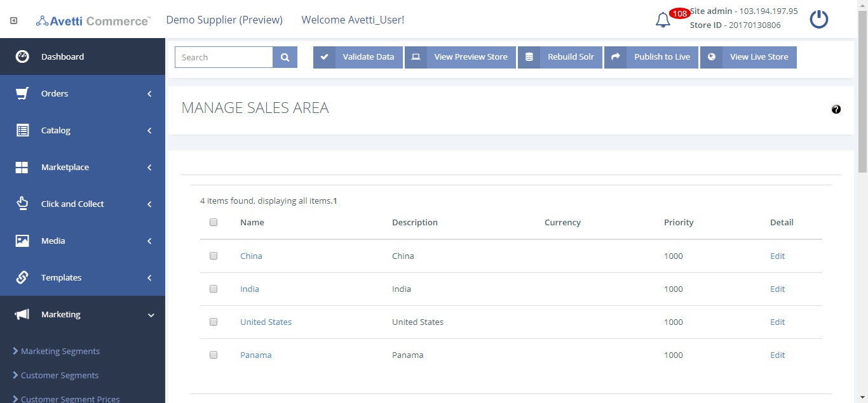Image resolution: width=868 pixels, height=403 pixels.
Task: Click the Publish to Live button
Action: click(651, 57)
